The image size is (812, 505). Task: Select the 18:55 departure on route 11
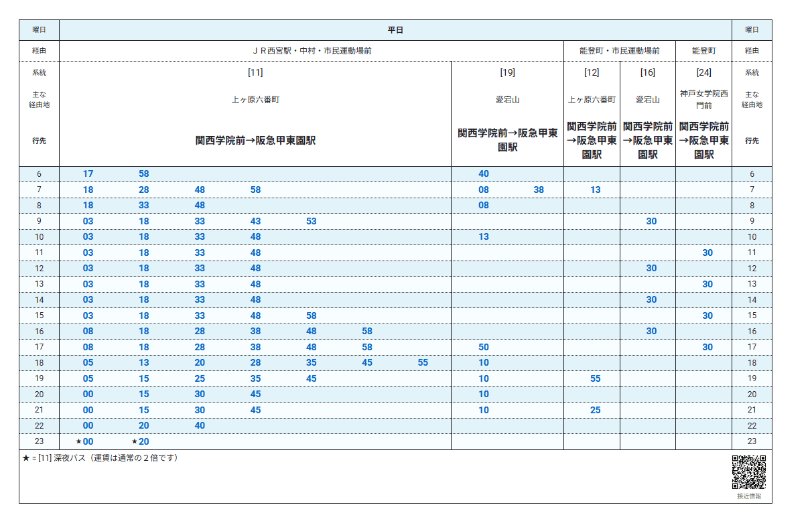pos(423,363)
